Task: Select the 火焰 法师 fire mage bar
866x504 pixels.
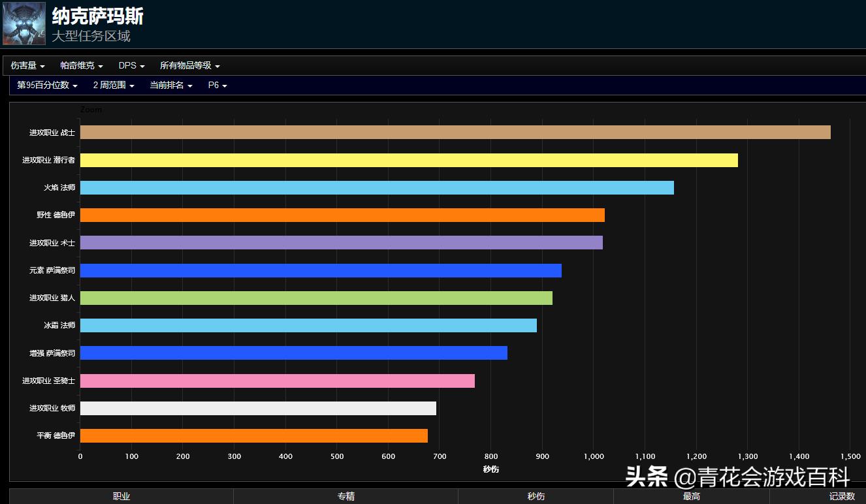Action: (x=377, y=188)
